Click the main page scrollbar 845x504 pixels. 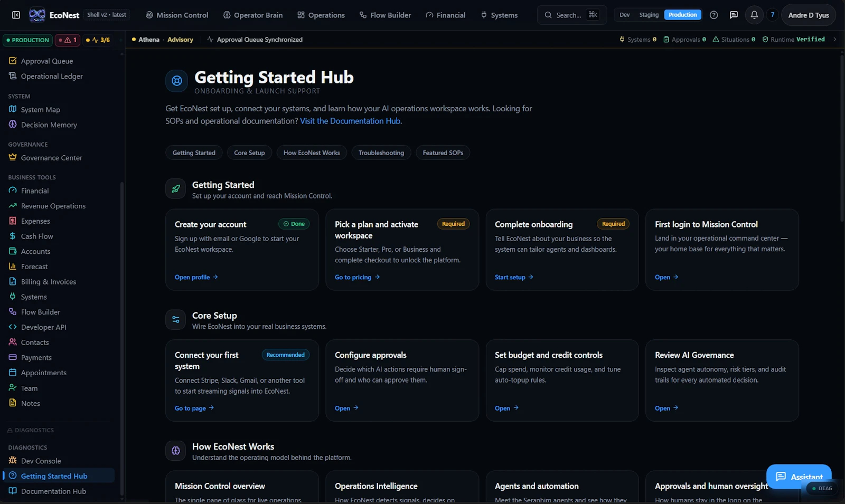click(842, 138)
